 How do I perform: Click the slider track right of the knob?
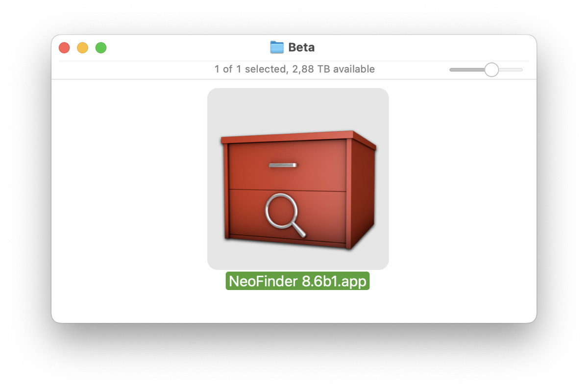click(x=511, y=70)
